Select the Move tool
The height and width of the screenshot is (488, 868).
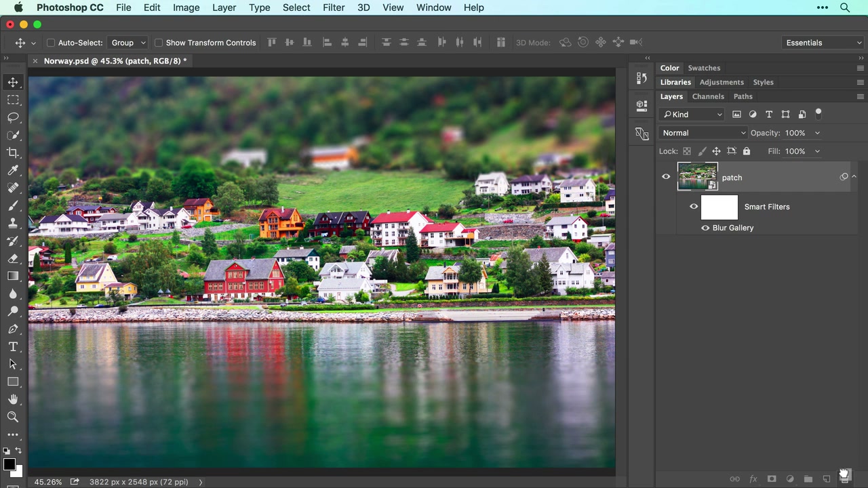click(13, 82)
